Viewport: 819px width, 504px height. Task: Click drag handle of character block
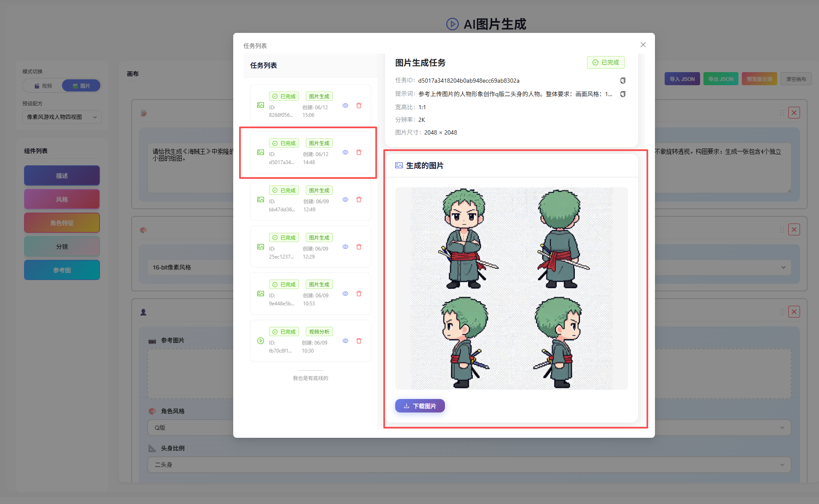tap(782, 312)
